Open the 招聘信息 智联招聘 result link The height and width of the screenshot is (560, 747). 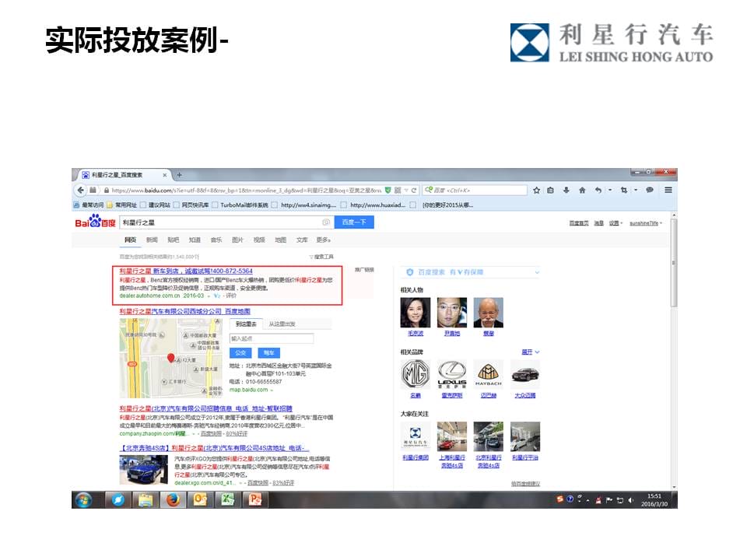(205, 408)
